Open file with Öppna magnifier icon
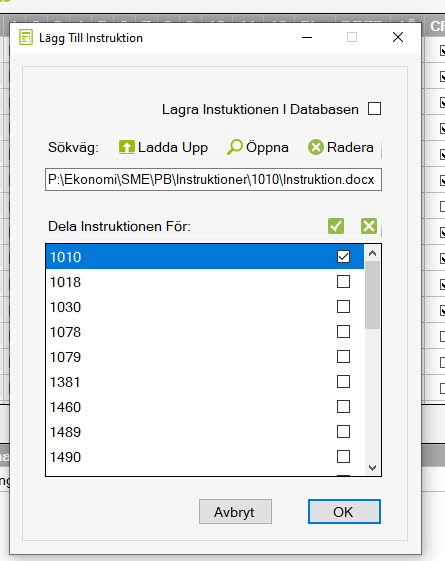445x561 pixels. [x=235, y=147]
